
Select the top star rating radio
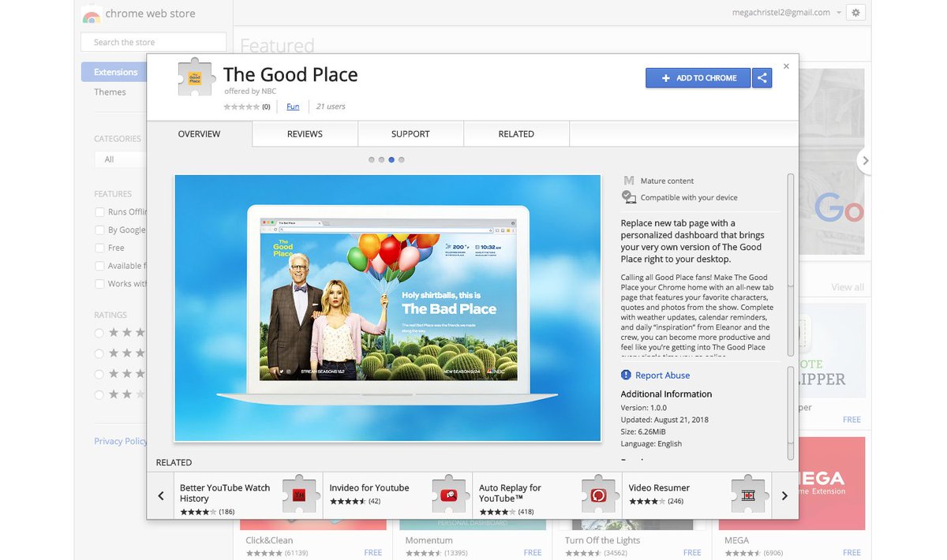(99, 333)
